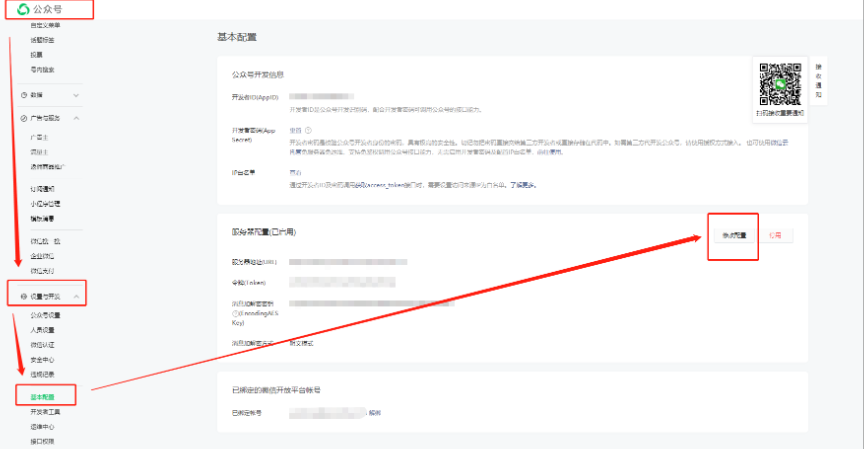Collapse the 设置与开发 section chevron
Image resolution: width=864 pixels, height=449 pixels.
click(x=75, y=297)
